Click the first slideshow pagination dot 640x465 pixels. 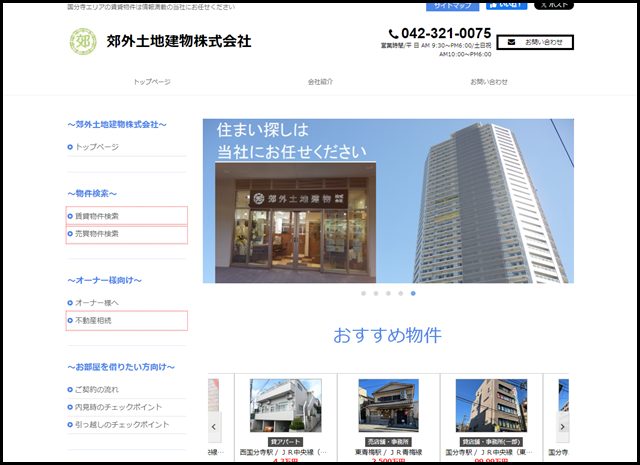click(364, 293)
